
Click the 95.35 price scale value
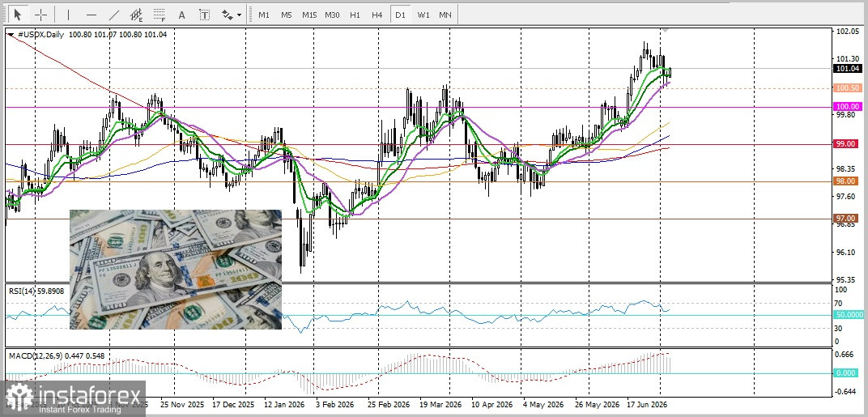tap(846, 279)
